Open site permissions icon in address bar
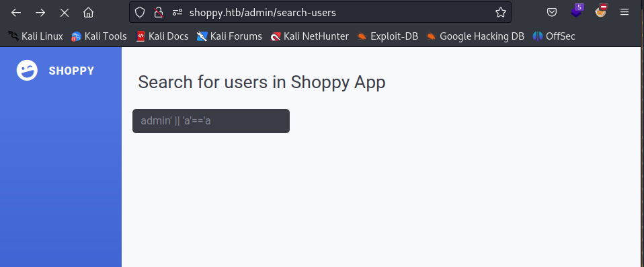The width and height of the screenshot is (644, 267). click(x=177, y=13)
